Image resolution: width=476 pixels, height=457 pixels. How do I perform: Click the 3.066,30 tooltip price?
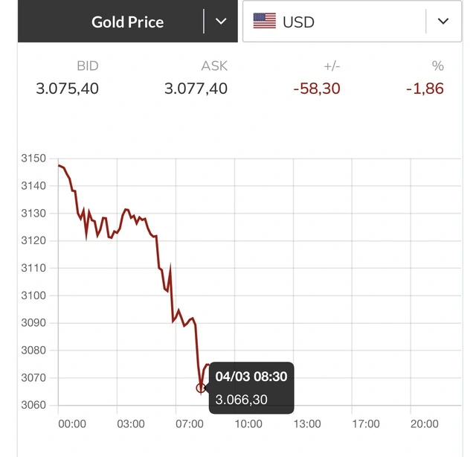(241, 400)
